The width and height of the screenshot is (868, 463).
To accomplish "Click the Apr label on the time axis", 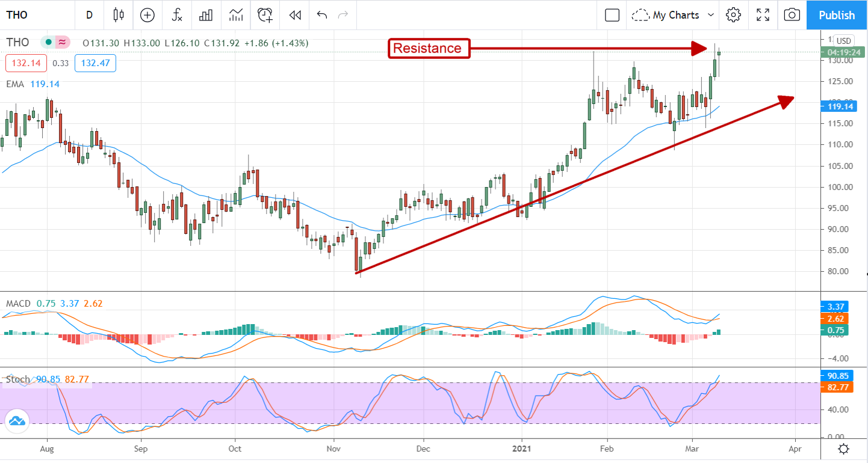I will [795, 449].
